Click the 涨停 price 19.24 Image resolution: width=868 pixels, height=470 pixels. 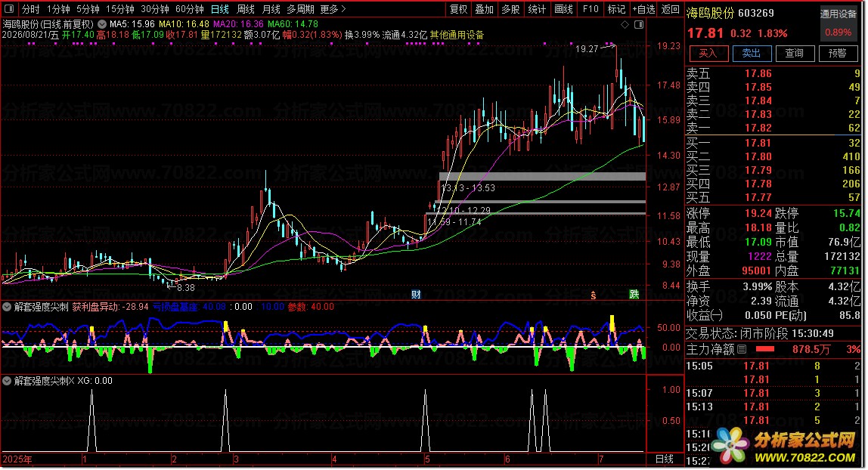(758, 213)
